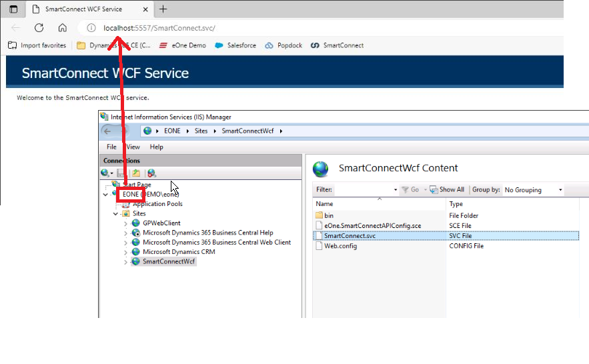The image size is (589, 364).
Task: Click the browser back arrow
Action: pos(16,28)
